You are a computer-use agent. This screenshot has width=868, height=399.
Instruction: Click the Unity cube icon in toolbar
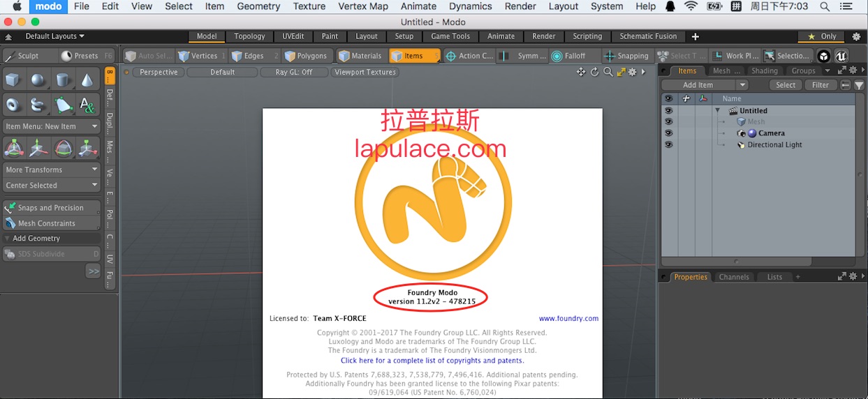[x=824, y=56]
